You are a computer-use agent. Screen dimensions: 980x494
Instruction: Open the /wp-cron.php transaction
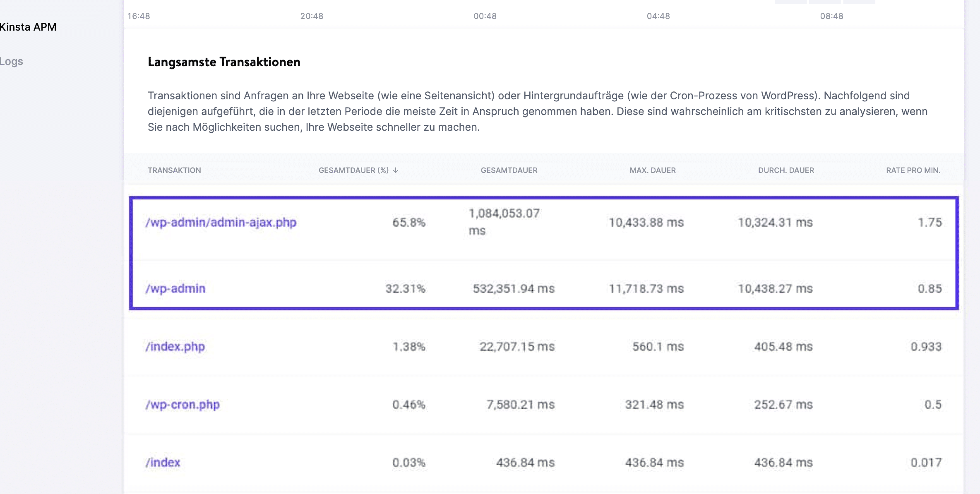(183, 405)
